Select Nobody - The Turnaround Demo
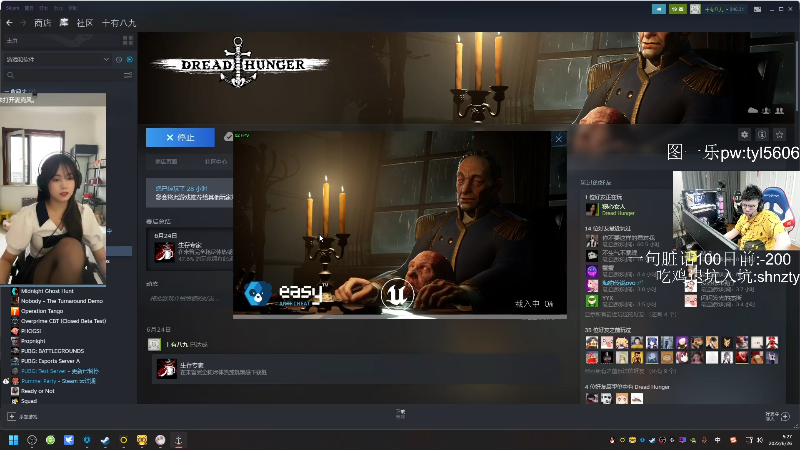This screenshot has width=800, height=450. pos(62,301)
